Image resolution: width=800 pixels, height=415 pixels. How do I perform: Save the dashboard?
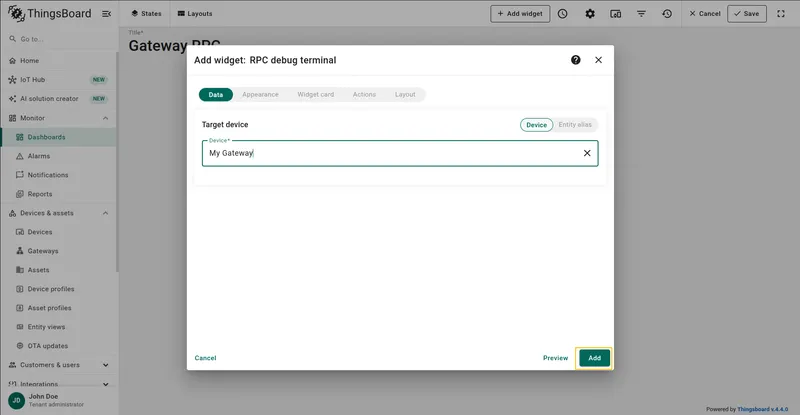coord(746,14)
